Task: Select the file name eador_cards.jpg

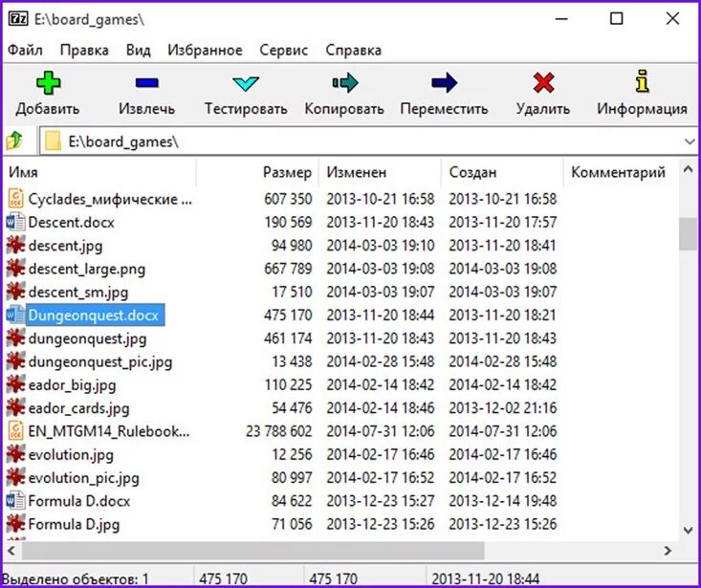Action: click(x=78, y=408)
